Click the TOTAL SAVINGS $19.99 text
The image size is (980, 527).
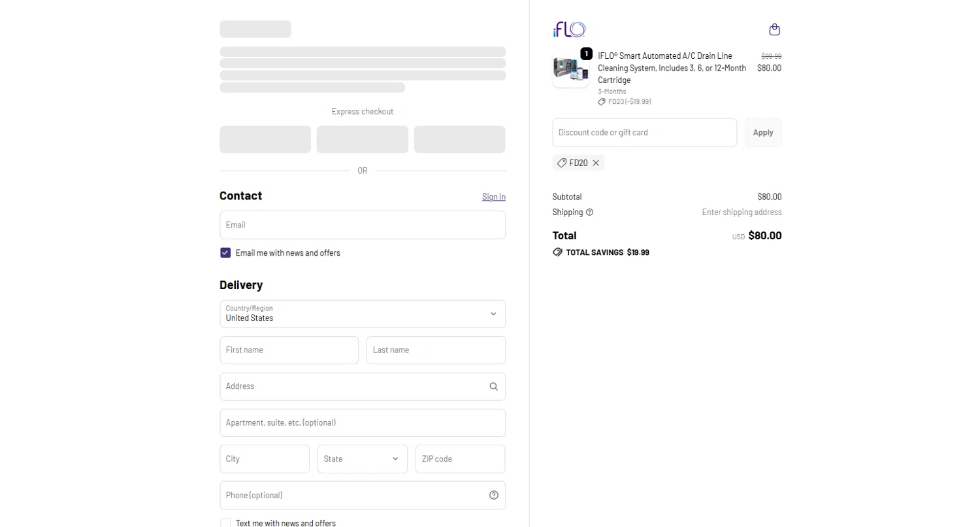click(608, 252)
